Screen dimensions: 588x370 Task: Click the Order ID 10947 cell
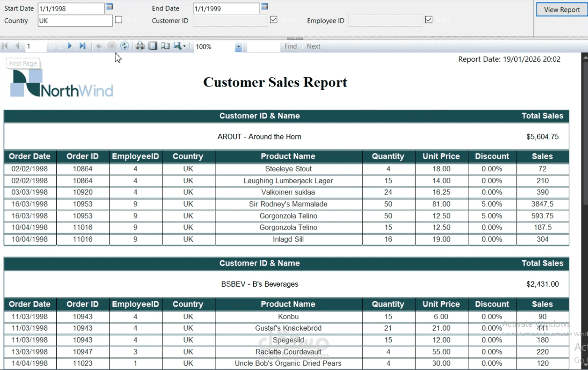tap(83, 352)
